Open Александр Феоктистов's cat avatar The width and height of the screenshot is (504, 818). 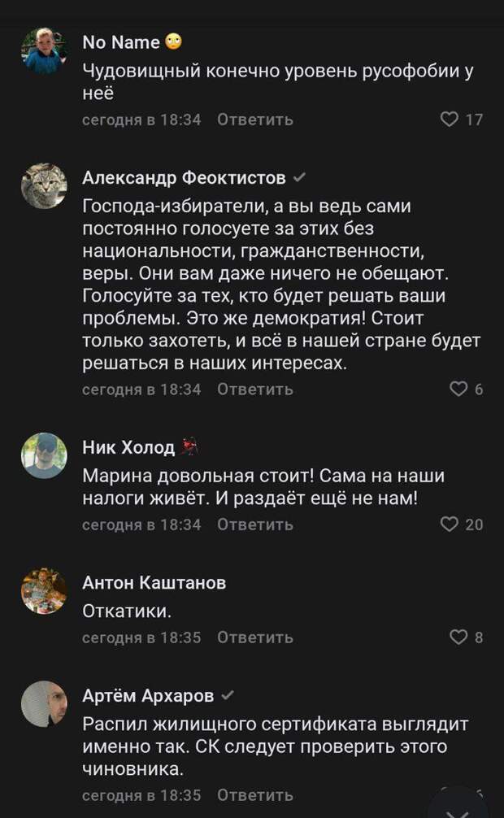(x=44, y=186)
